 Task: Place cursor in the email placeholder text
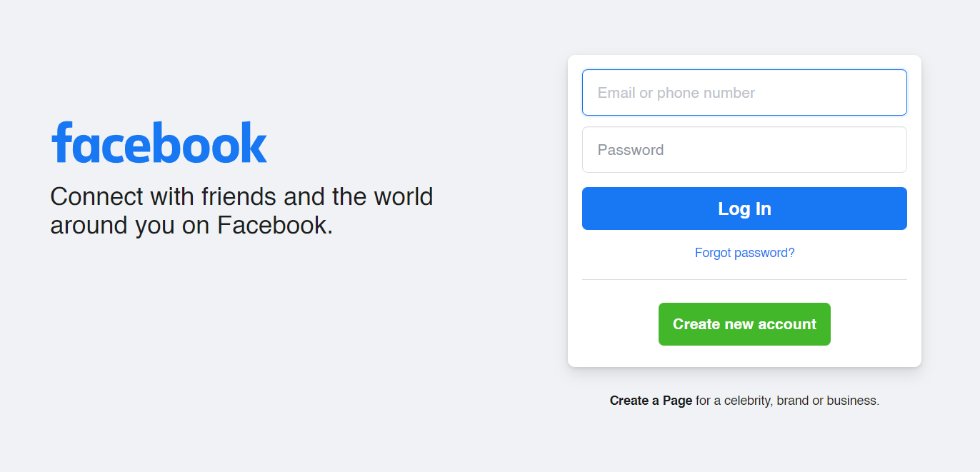[x=676, y=93]
